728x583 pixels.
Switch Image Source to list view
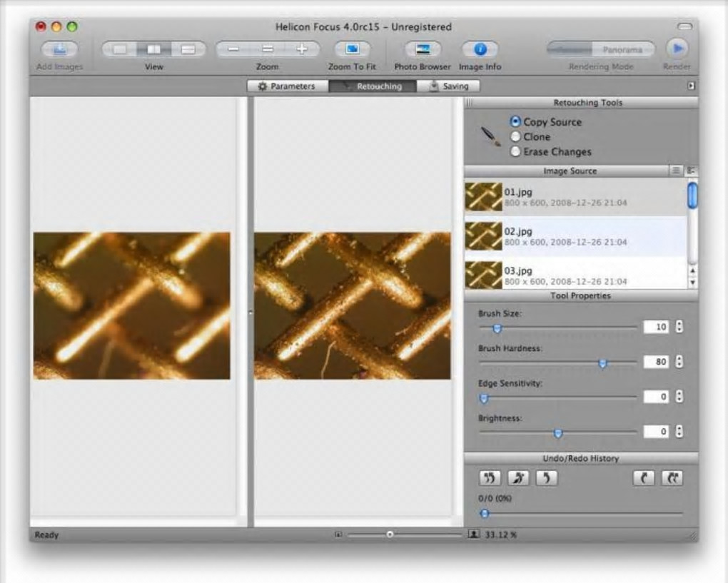coord(675,171)
